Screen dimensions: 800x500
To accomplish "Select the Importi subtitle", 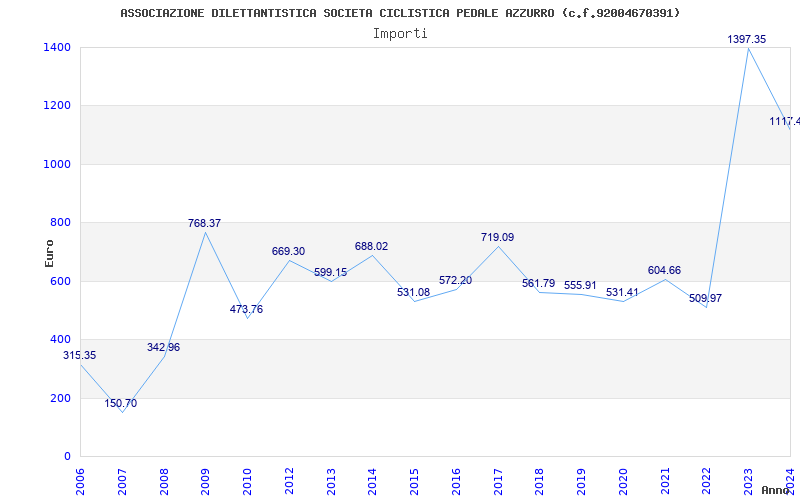I will (x=400, y=34).
